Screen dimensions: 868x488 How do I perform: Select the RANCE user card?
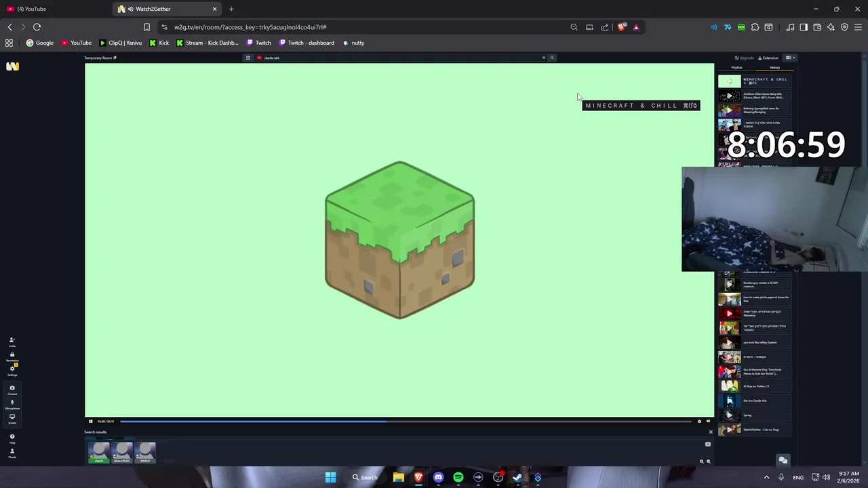click(145, 452)
